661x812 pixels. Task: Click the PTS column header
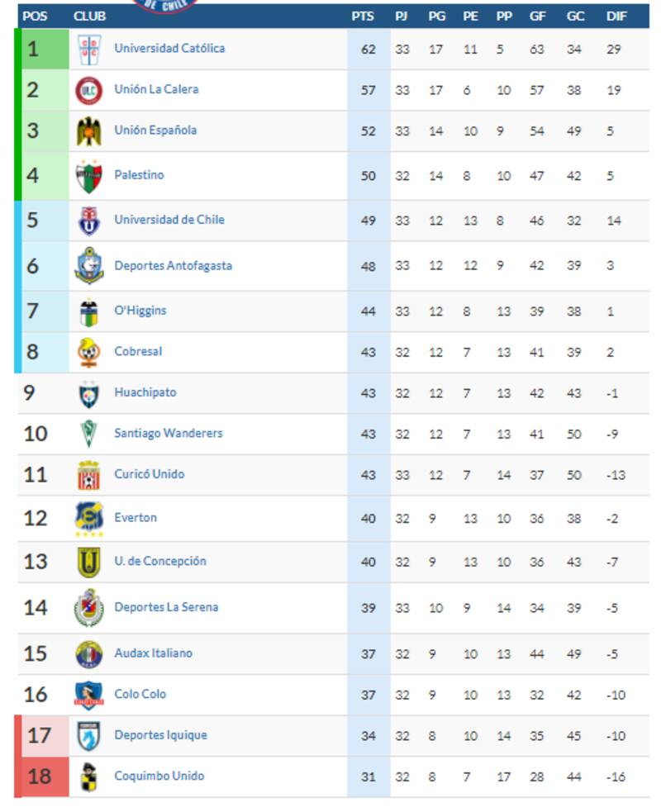click(363, 16)
